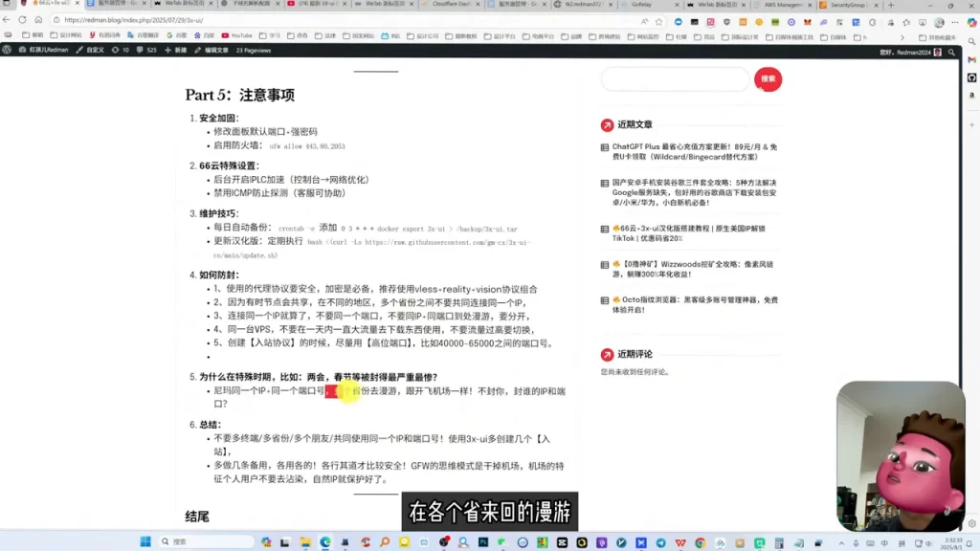This screenshot has width=980, height=551.
Task: Open the YouTube bookmark in bookmarks bar
Action: [237, 35]
